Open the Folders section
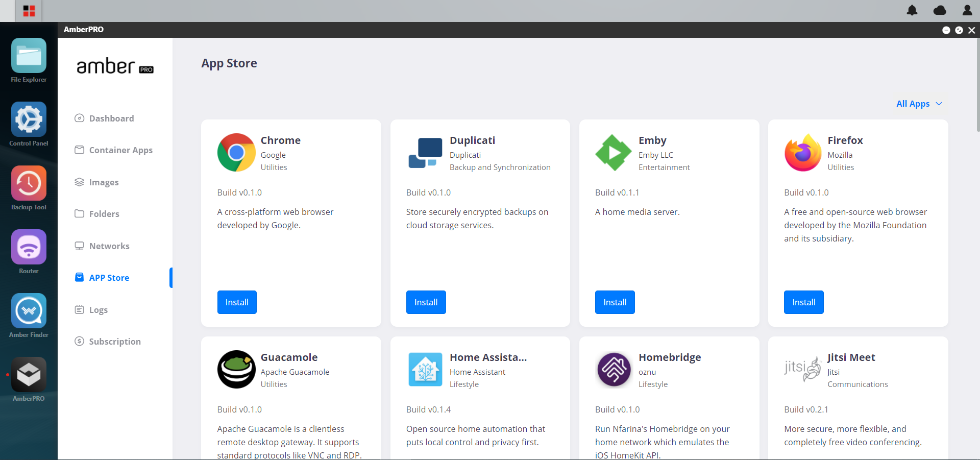This screenshot has width=980, height=460. tap(104, 214)
